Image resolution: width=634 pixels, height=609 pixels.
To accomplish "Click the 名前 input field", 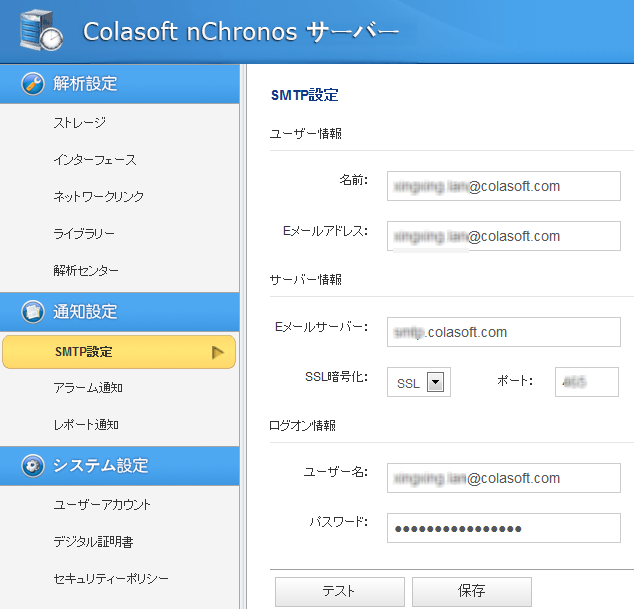I will [503, 186].
